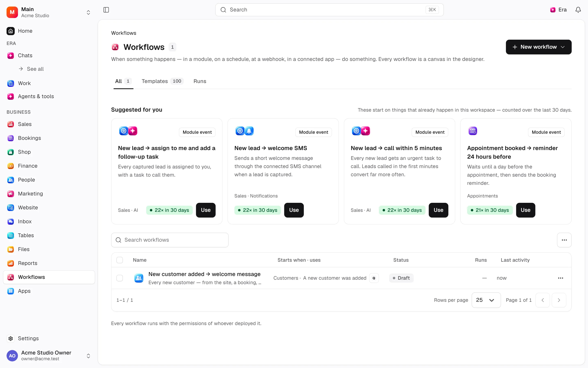588x368 pixels.
Task: Open the Inbox module
Action: (49, 221)
